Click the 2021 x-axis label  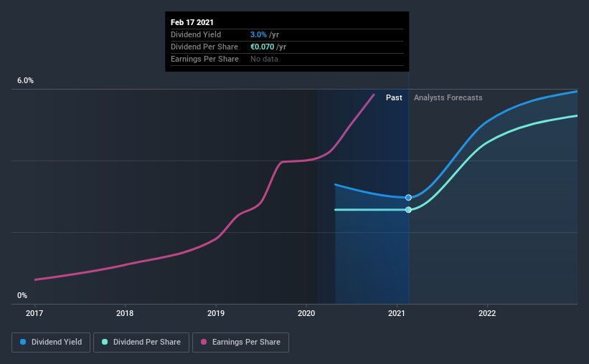[x=397, y=313]
